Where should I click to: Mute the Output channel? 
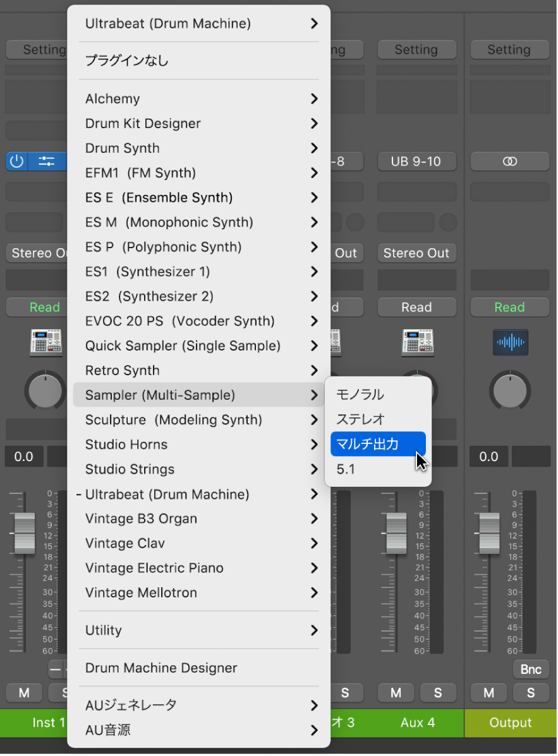click(x=488, y=693)
